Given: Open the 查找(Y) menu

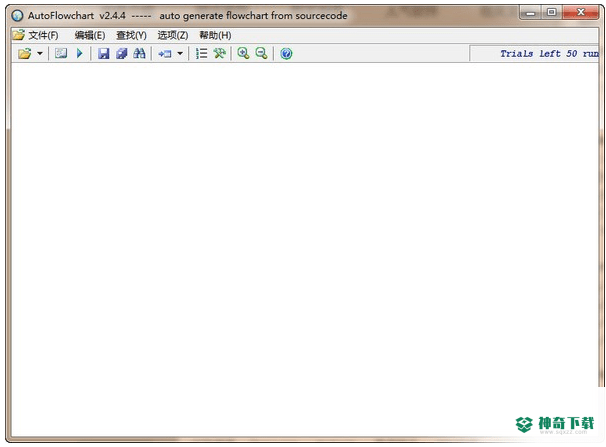Looking at the screenshot, I should pos(131,36).
